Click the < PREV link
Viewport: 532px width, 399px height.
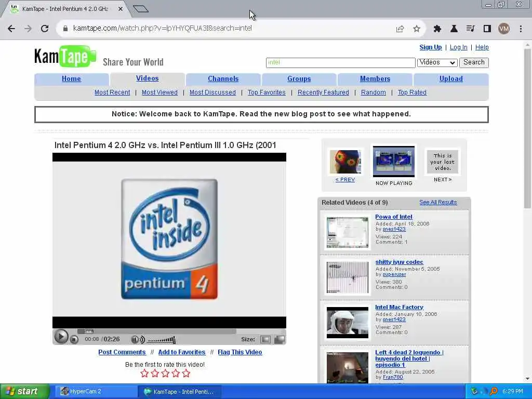coord(345,179)
